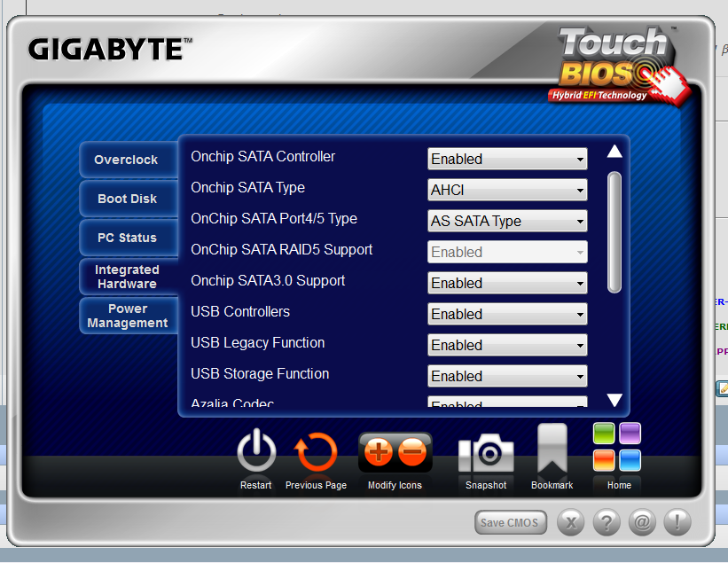Screen dimensions: 728x563
Task: Open the Azalia Codec dropdown
Action: pyautogui.click(x=507, y=402)
